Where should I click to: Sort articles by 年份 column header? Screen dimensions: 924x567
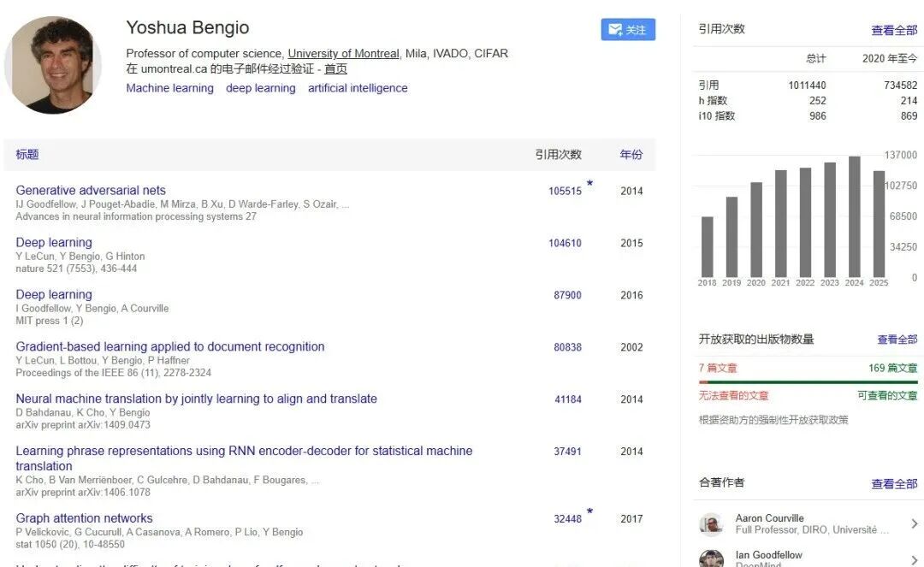point(631,154)
